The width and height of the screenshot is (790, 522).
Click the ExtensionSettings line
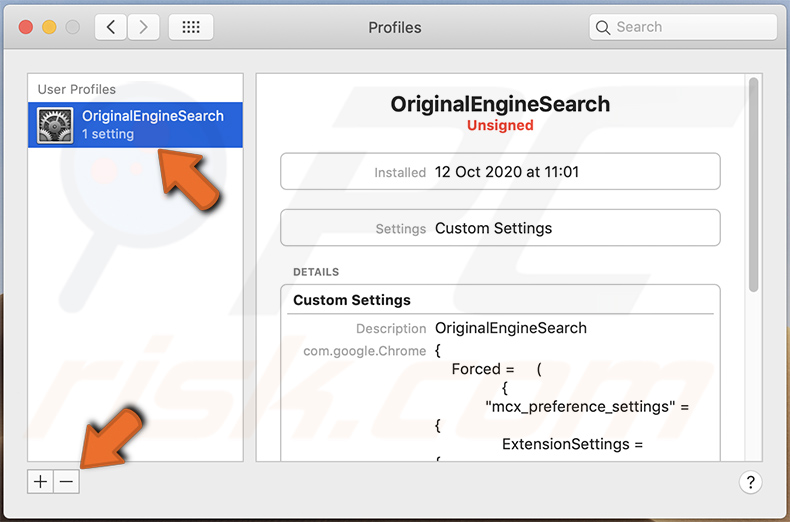pyautogui.click(x=572, y=444)
